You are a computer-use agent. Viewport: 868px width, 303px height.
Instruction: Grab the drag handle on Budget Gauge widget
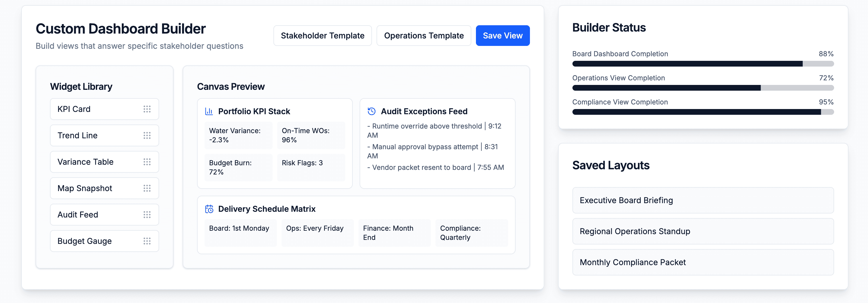[x=147, y=241]
